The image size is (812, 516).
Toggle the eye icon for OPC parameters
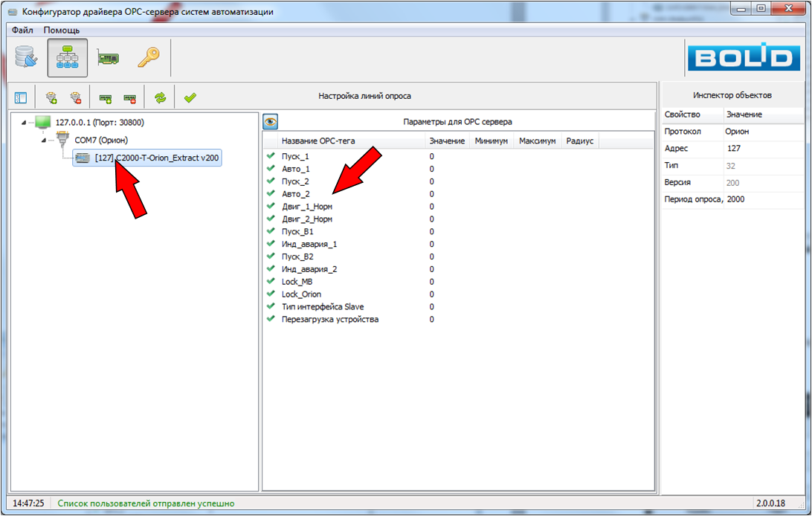270,122
